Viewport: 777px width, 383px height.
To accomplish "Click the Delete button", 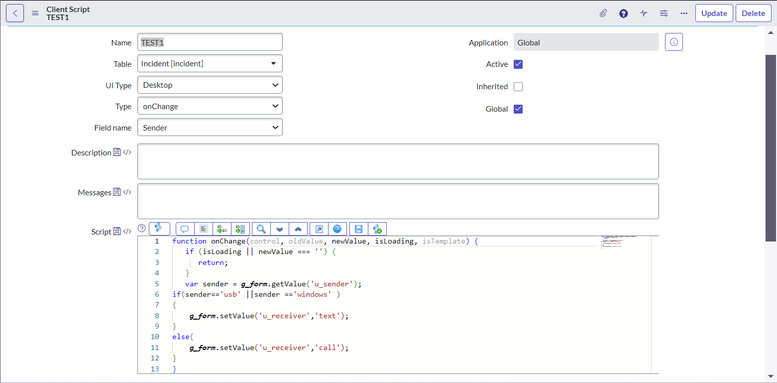I will click(753, 13).
